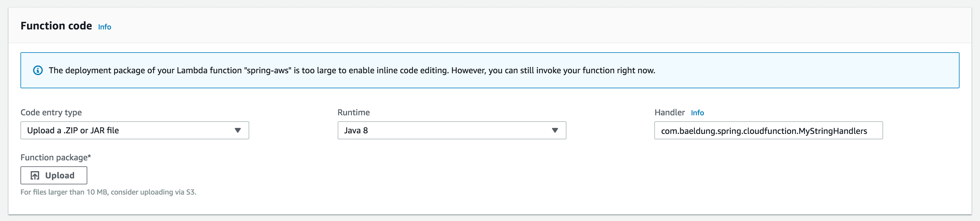Open the Code entry type dropdown

coord(134,131)
